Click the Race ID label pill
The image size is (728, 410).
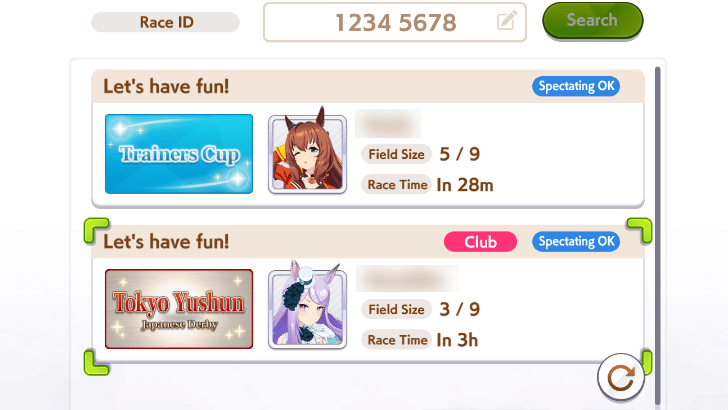165,22
